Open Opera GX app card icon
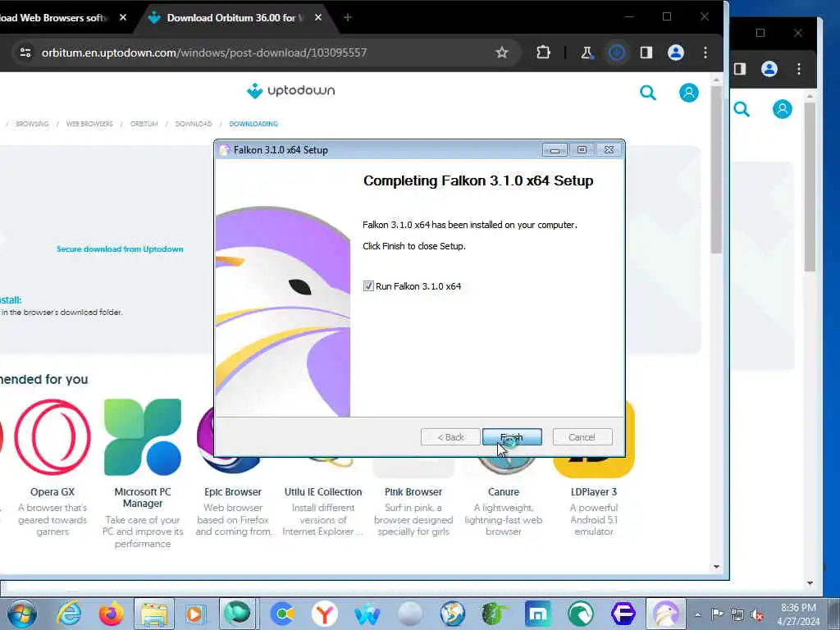840x630 pixels. (x=52, y=437)
